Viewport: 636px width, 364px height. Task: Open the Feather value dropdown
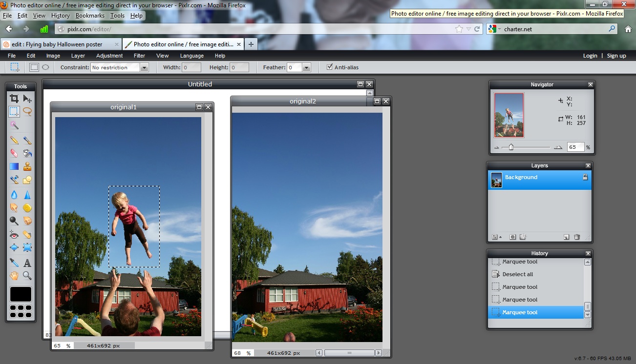pos(306,68)
